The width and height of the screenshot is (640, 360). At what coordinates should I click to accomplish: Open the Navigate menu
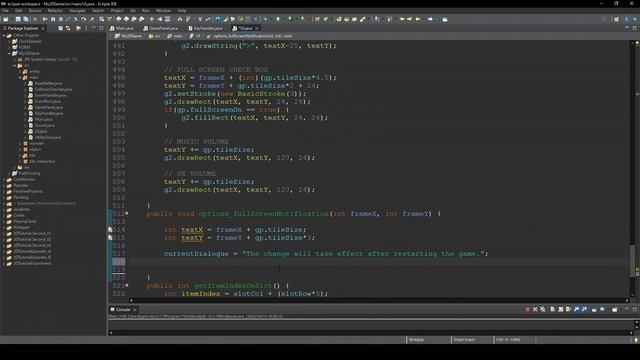[x=77, y=11]
